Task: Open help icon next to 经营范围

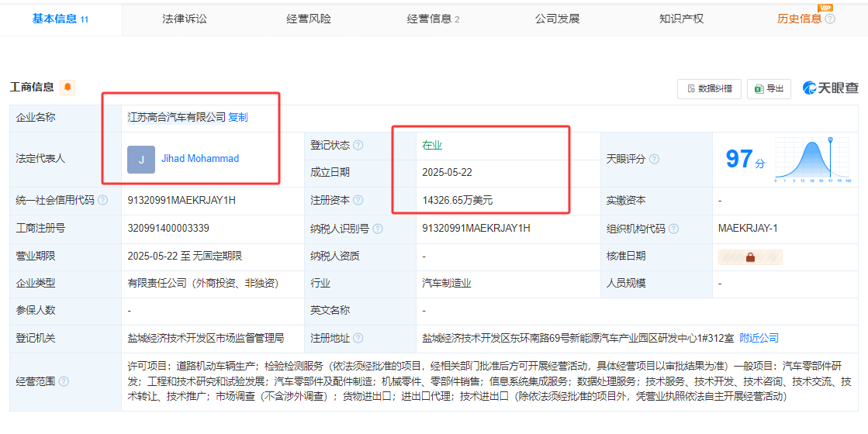Action: point(64,381)
